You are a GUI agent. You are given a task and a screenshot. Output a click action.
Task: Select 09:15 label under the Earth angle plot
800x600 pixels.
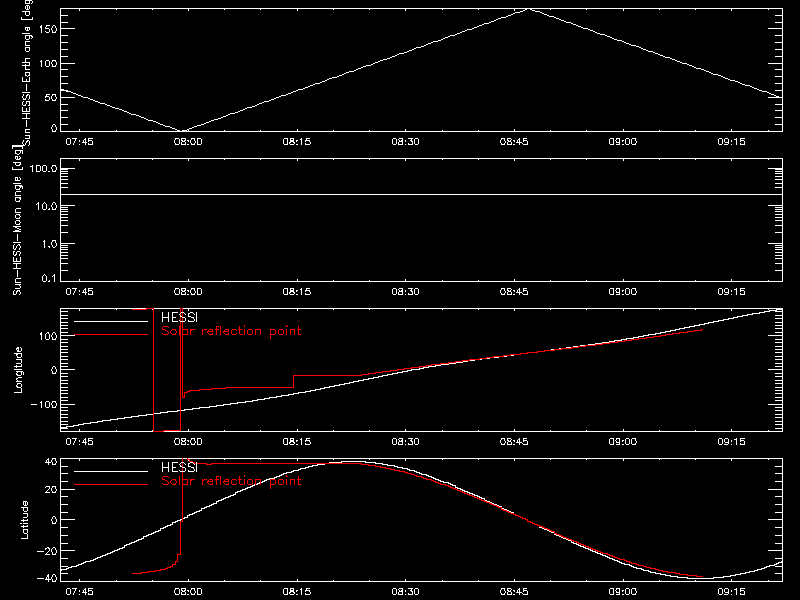coord(731,142)
